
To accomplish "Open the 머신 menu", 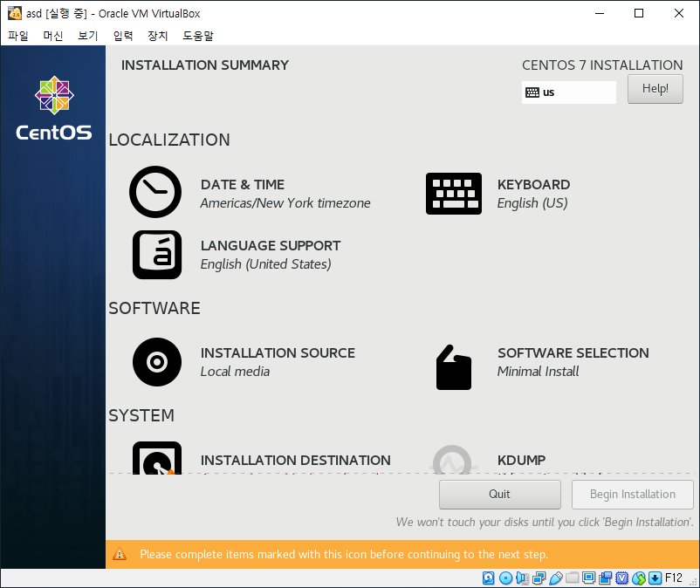I will pos(52,36).
